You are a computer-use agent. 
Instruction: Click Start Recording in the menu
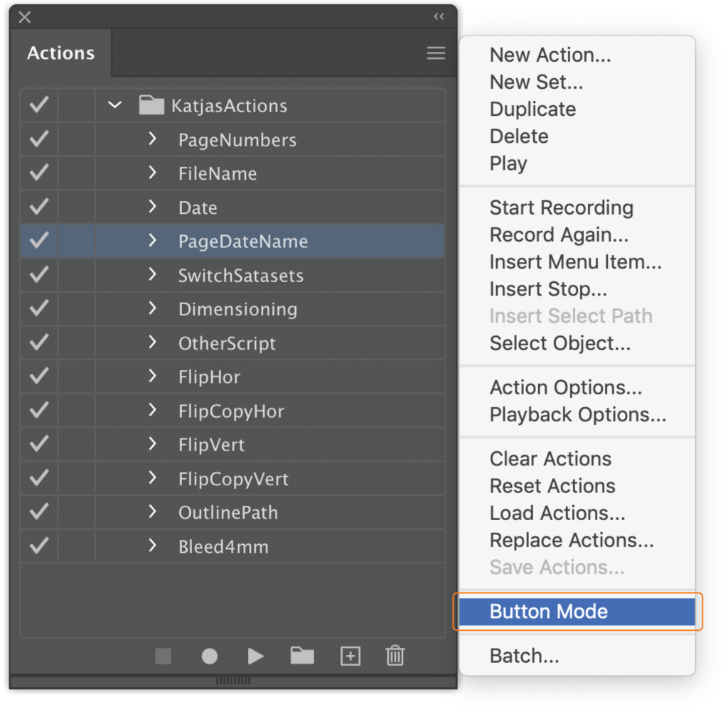[561, 207]
